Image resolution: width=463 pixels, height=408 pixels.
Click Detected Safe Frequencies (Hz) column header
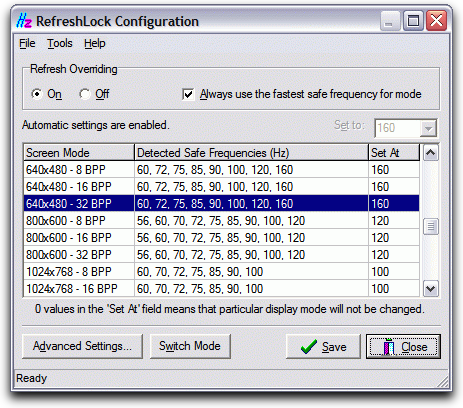[251, 153]
